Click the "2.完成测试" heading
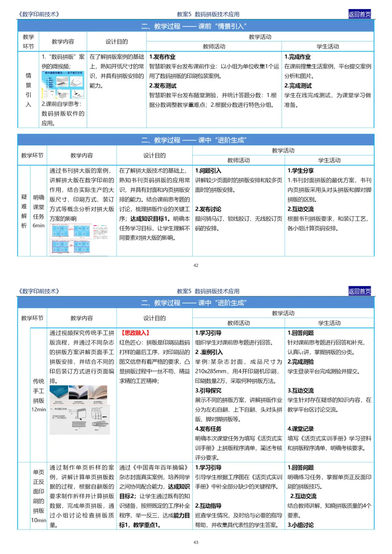The width and height of the screenshot is (392, 554). 298,86
